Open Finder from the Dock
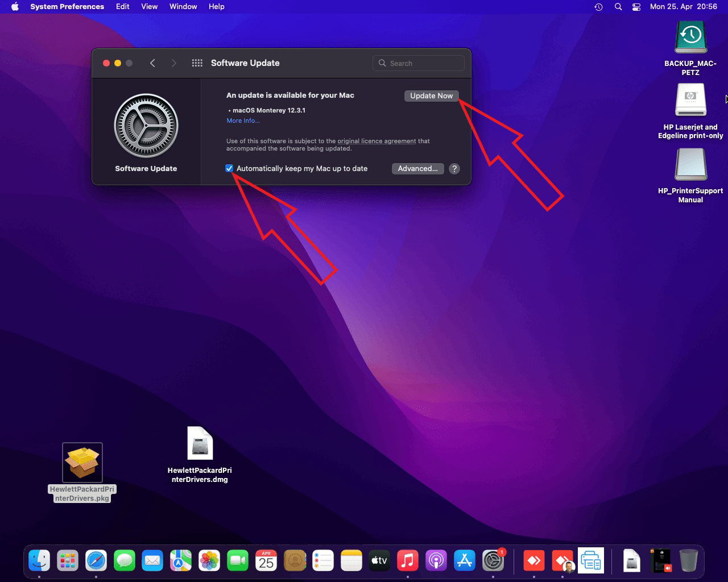728x582 pixels. [39, 561]
